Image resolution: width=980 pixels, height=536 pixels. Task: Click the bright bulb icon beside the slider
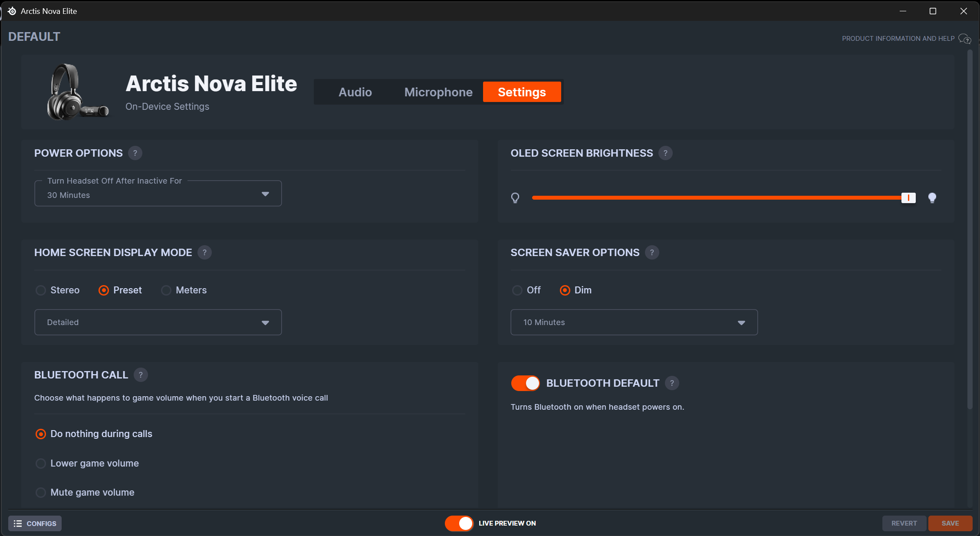pos(932,198)
